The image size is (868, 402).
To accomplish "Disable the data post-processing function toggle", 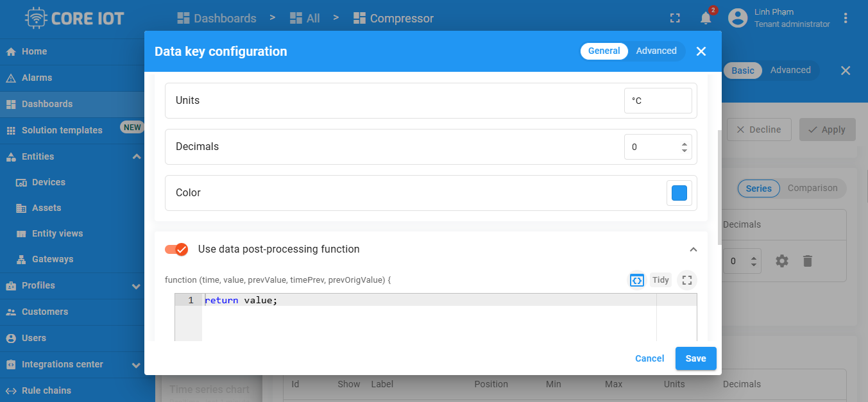I will point(176,249).
